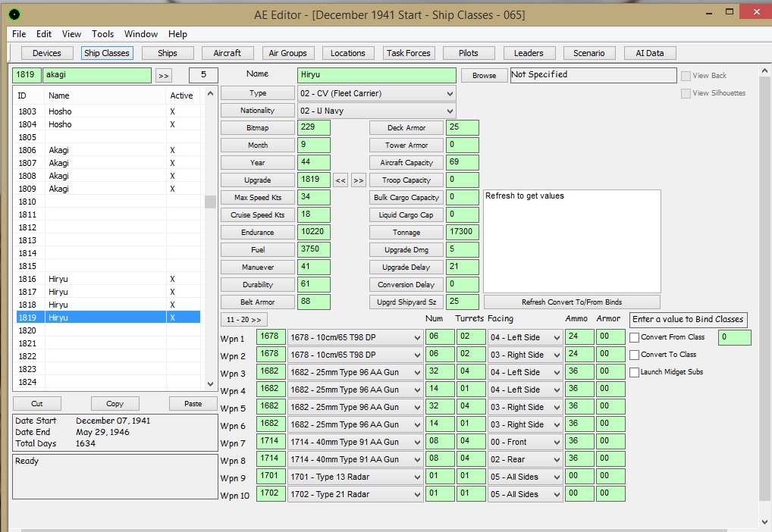Open the Window menu
Viewport: 772px width, 532px height.
pos(141,34)
